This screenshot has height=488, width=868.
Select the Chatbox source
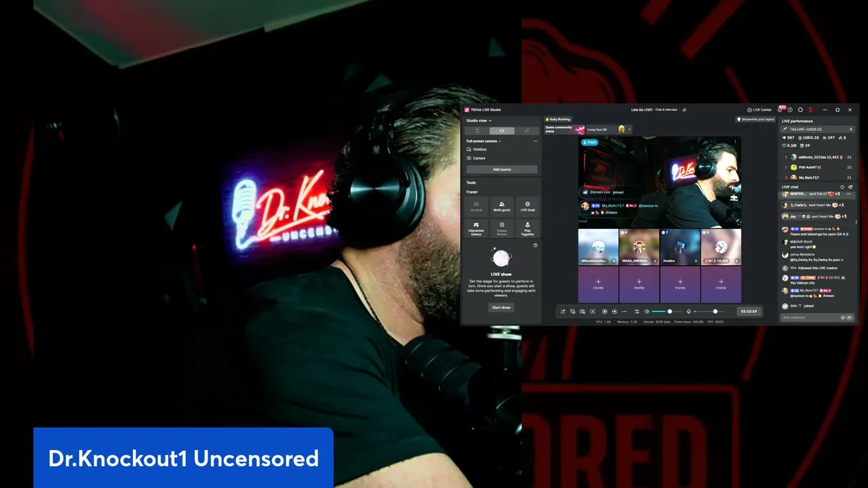click(x=479, y=149)
